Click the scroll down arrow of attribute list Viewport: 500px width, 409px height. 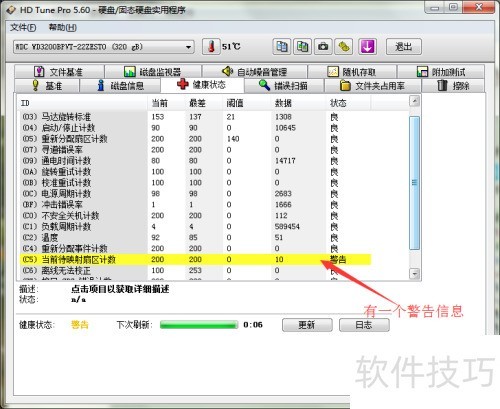(x=414, y=274)
